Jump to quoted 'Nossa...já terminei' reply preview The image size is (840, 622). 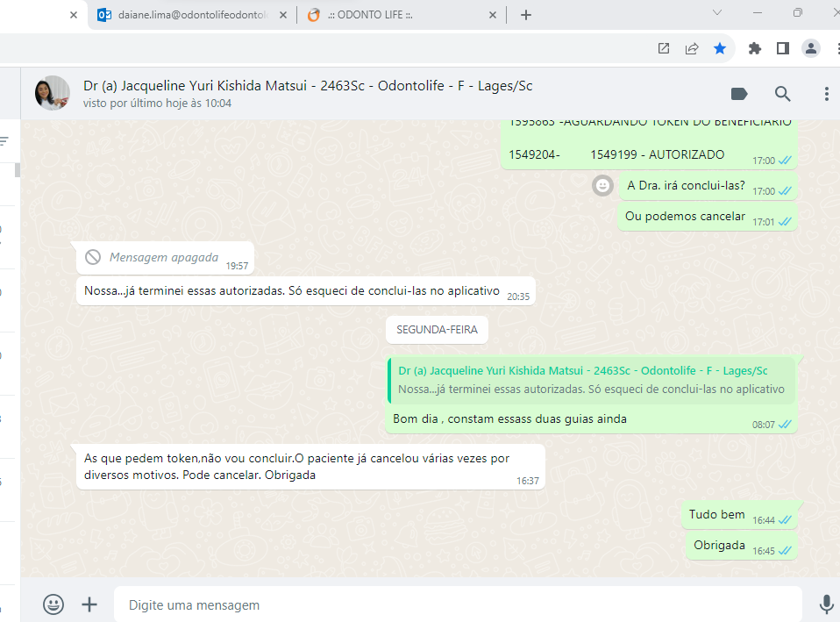(591, 380)
